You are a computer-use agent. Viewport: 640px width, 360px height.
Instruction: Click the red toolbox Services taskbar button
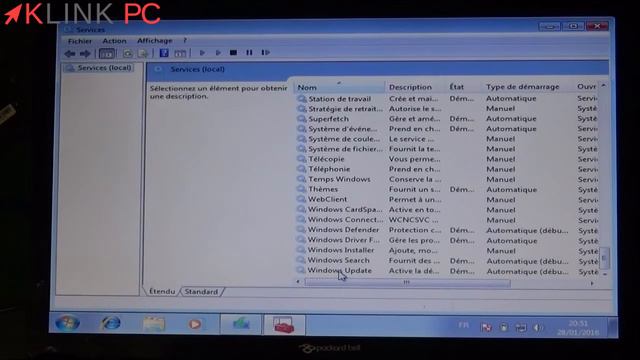[284, 325]
